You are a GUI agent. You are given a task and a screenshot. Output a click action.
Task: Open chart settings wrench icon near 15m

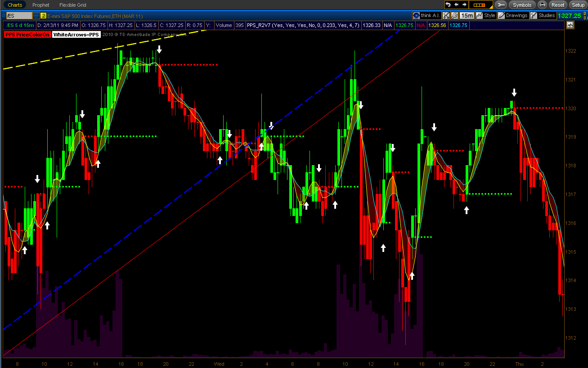pyautogui.click(x=454, y=15)
